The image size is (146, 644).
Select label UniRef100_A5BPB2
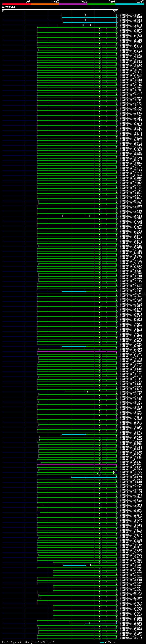point(131,42)
